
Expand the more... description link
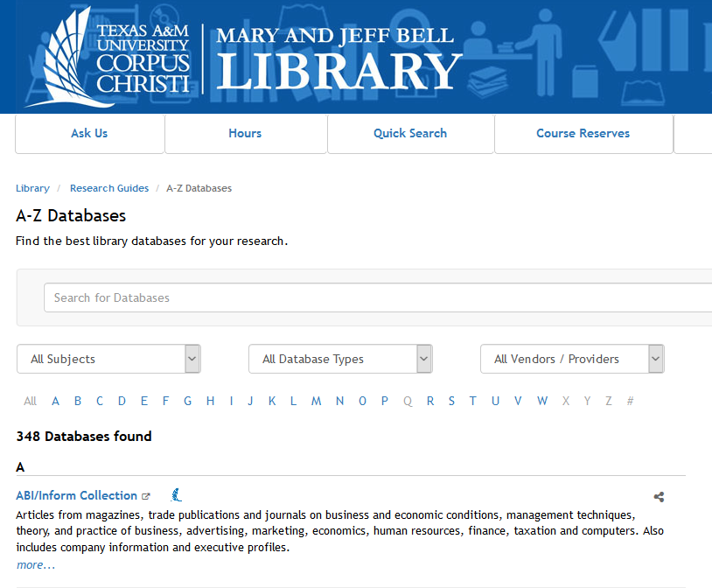pos(35,564)
